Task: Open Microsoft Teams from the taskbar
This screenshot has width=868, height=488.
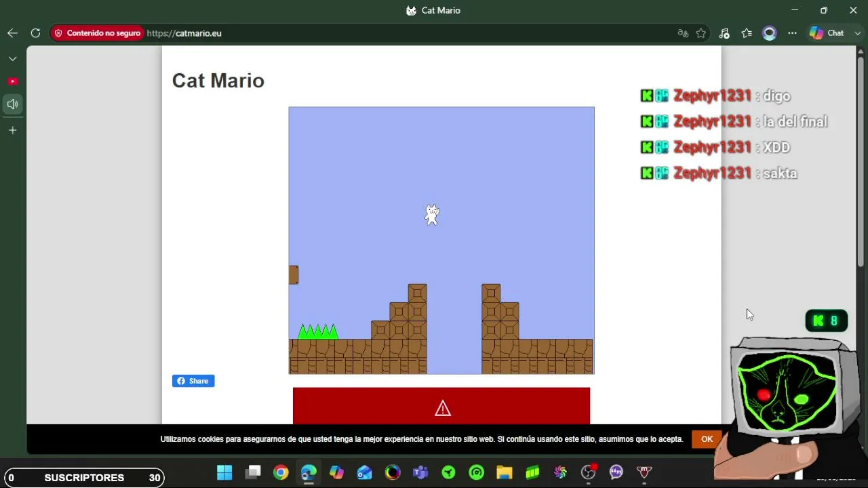Action: point(420,472)
